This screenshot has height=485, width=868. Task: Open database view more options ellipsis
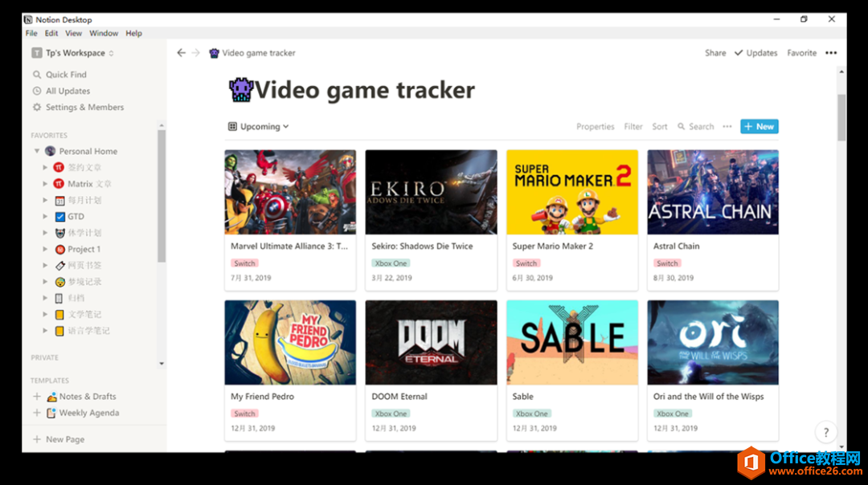727,127
